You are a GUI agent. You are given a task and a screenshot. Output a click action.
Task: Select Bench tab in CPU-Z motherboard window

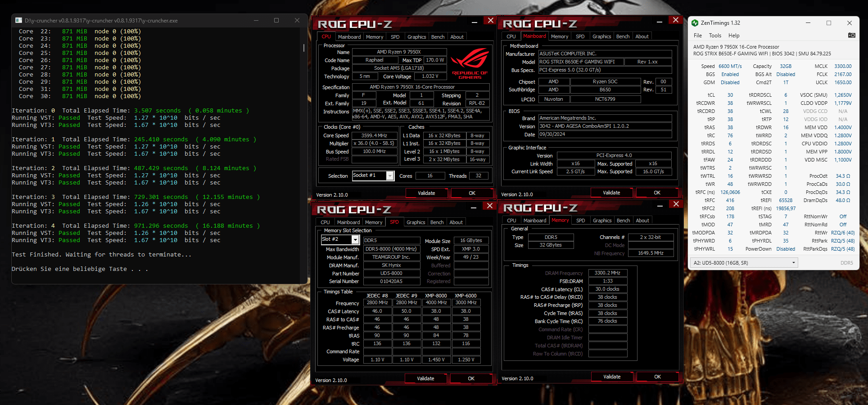pyautogui.click(x=623, y=36)
